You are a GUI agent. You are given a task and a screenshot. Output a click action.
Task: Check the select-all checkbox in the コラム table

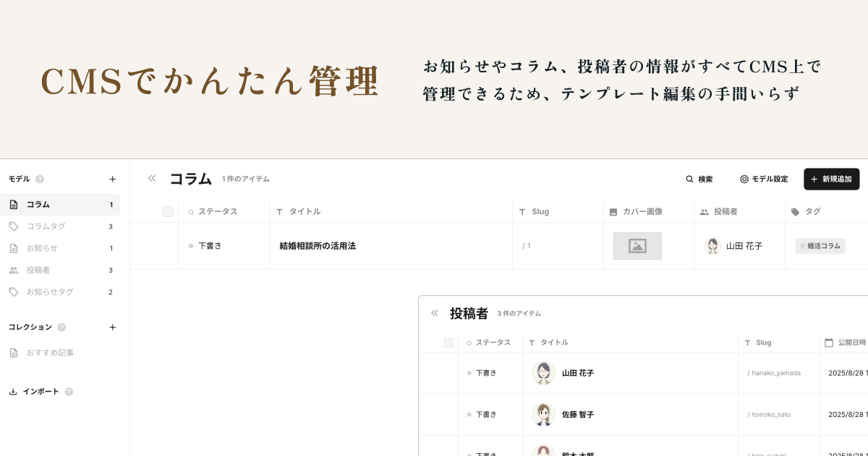tap(168, 211)
